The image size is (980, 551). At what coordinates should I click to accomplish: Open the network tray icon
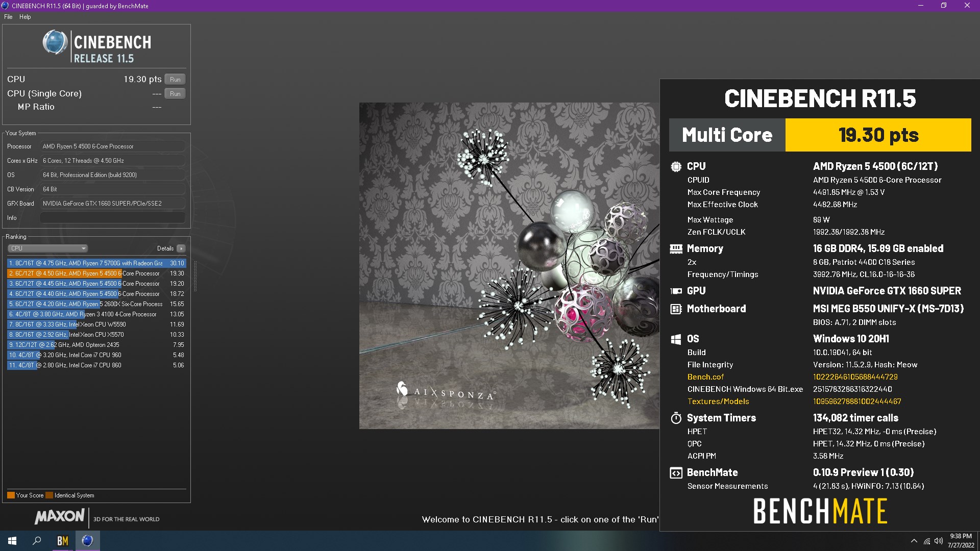[x=926, y=541]
